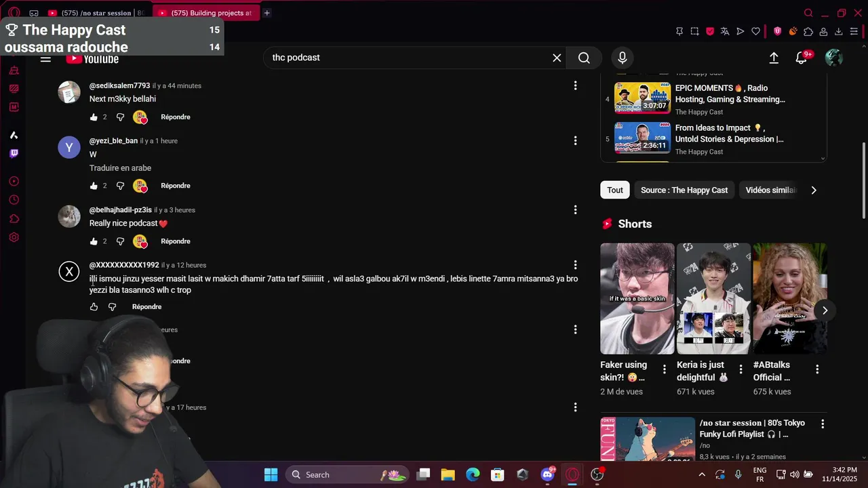868x488 pixels.
Task: Open Discord from the Windows taskbar
Action: tap(548, 474)
